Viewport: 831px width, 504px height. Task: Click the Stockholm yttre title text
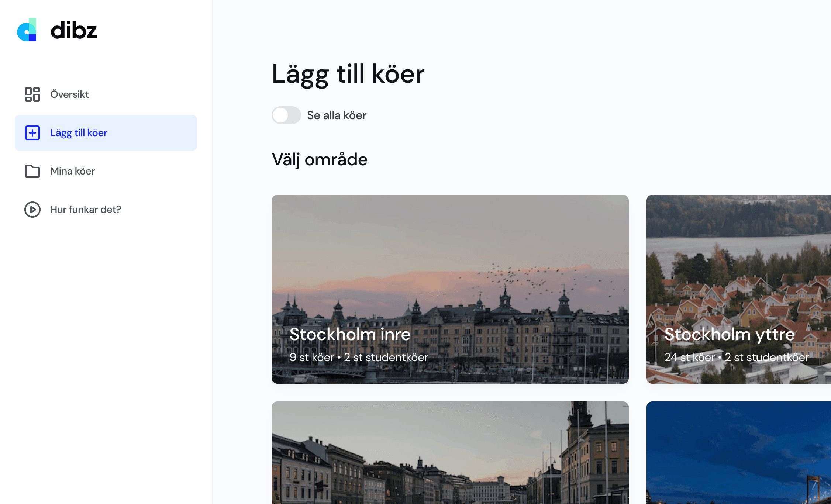(730, 335)
